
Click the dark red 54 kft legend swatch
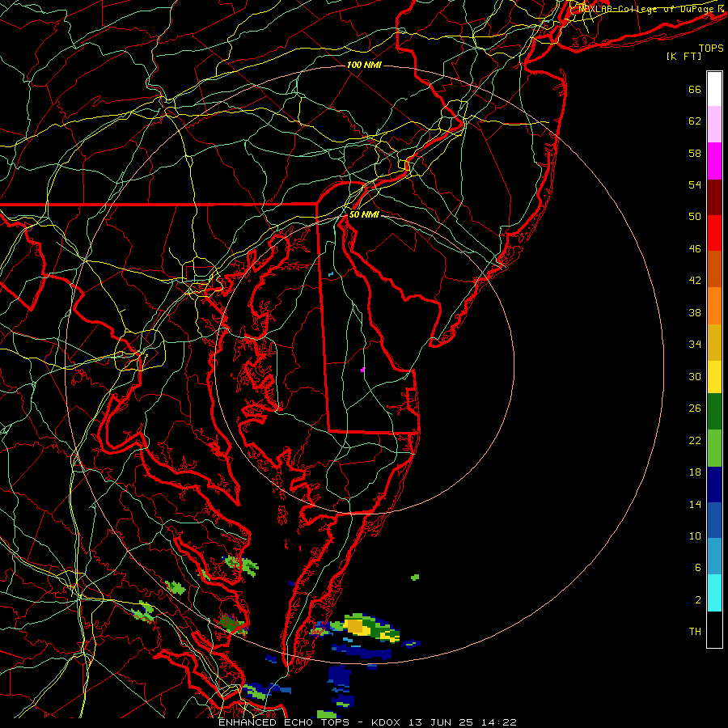(x=714, y=197)
